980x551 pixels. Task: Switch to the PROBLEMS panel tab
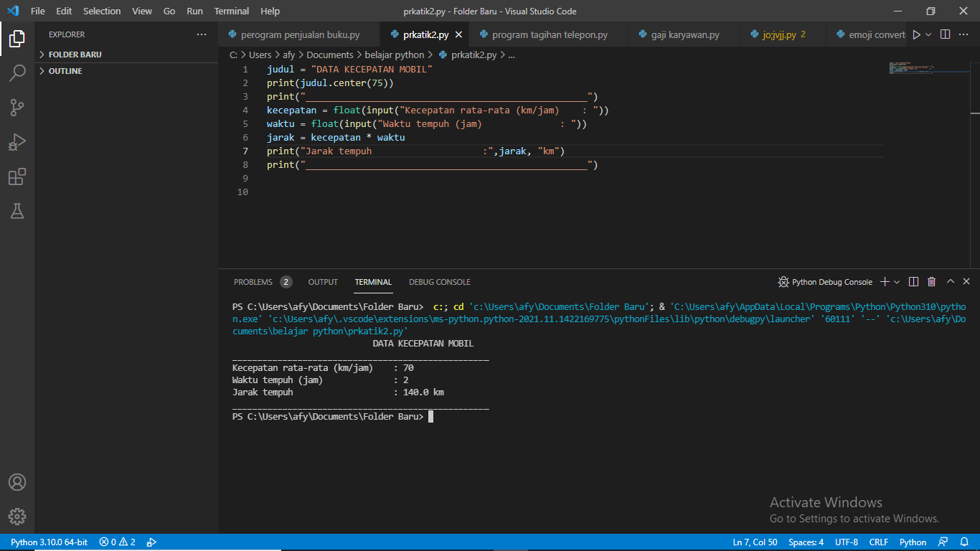point(253,282)
